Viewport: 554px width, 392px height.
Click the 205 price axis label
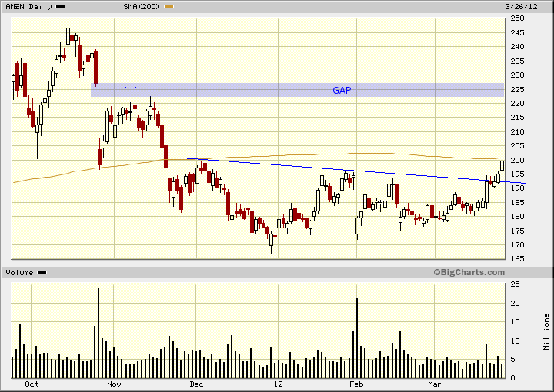coord(518,146)
